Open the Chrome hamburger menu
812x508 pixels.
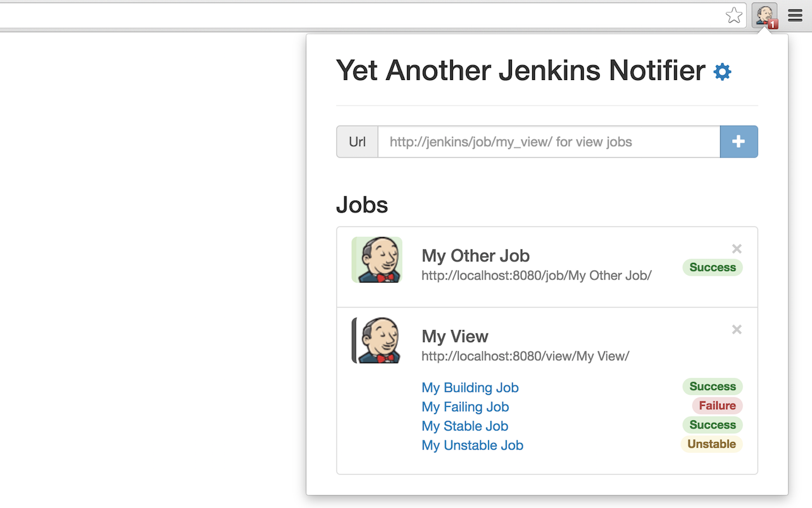pos(795,15)
